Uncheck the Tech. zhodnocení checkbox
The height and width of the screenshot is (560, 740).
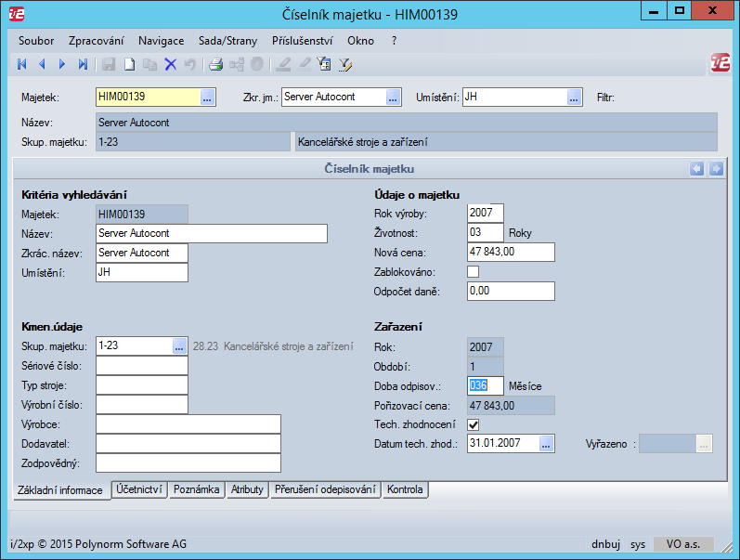[473, 424]
